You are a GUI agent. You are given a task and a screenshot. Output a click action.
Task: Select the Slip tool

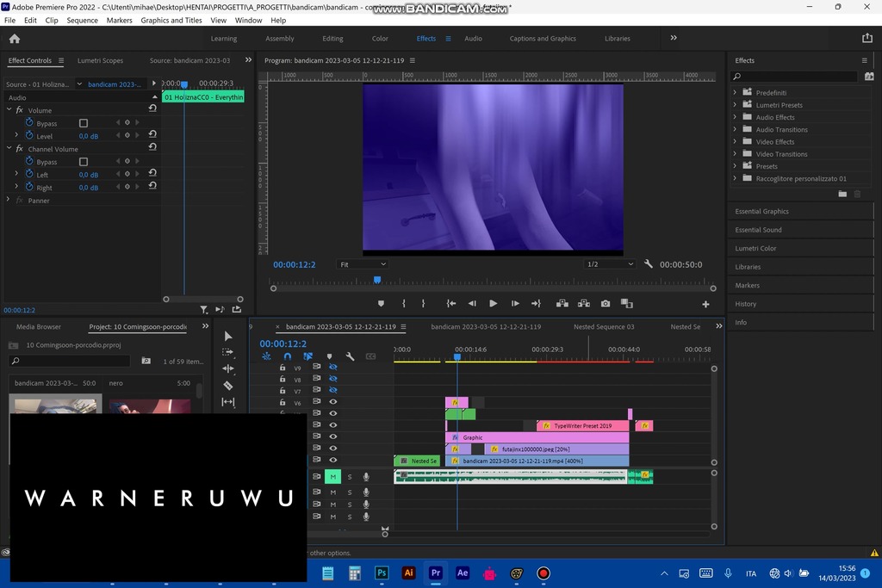(227, 402)
